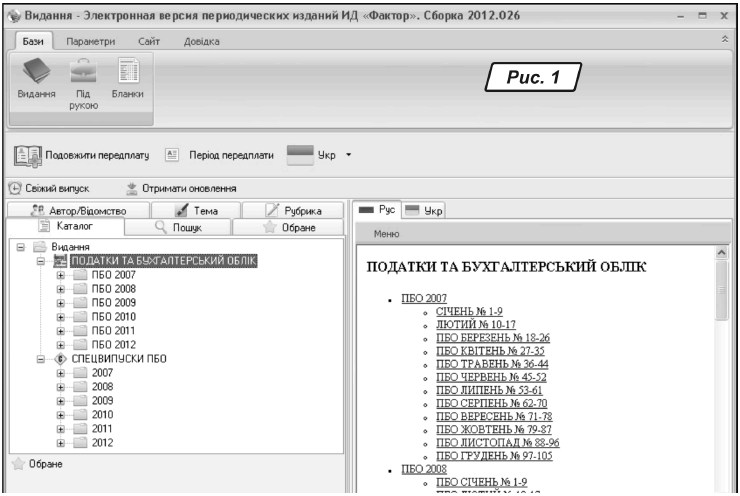Switch to the Параметри ribbon tab
This screenshot has height=496, width=740.
pyautogui.click(x=91, y=41)
